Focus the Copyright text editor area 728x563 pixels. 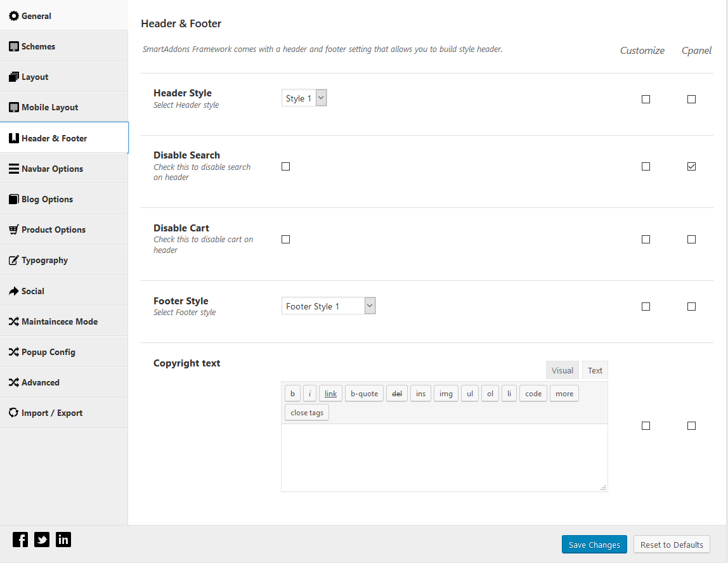click(445, 458)
